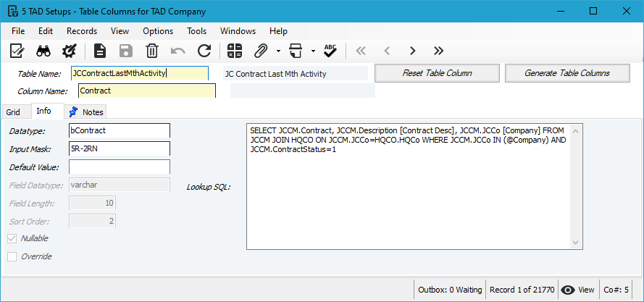
Task: Click Lookup SQL scrollbar down arrow
Action: (x=575, y=242)
